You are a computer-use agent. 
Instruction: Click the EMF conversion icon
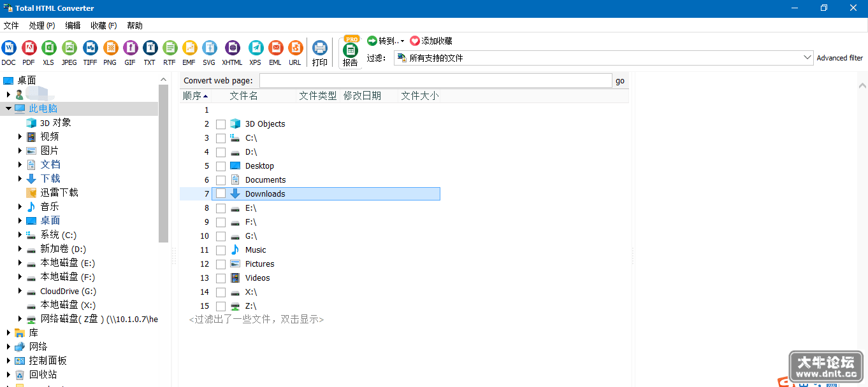pos(189,48)
